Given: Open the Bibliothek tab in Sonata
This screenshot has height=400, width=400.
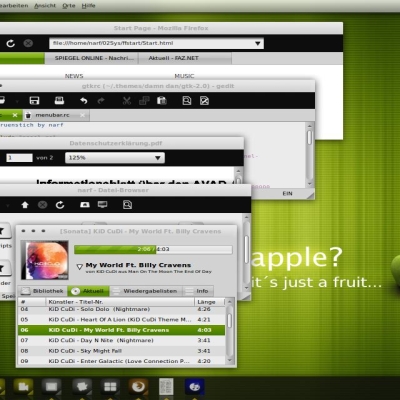Looking at the screenshot, I should 42,291.
